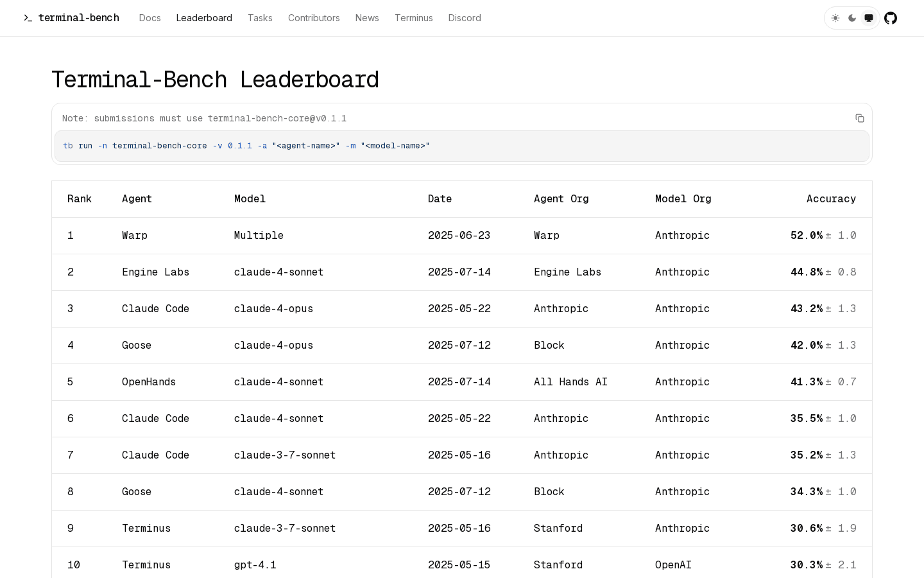Open the GitHub repository icon
Viewport: 924px width, 578px height.
891,18
